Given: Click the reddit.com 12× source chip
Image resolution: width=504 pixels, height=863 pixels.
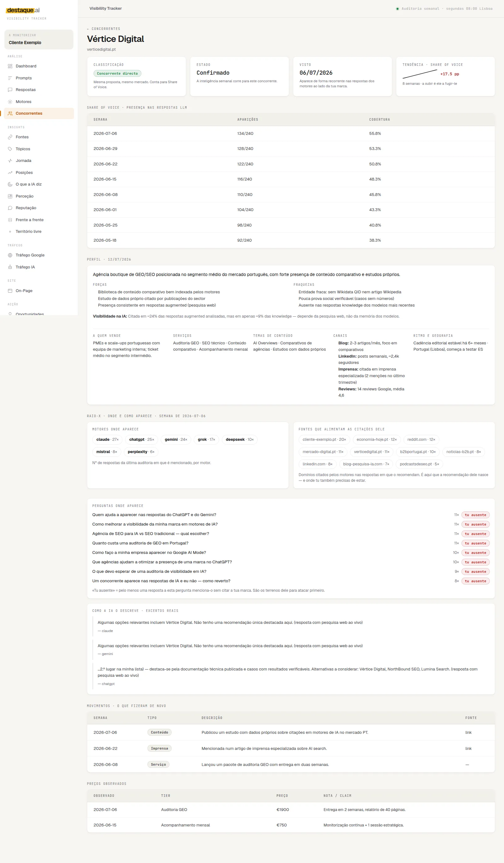Looking at the screenshot, I should click(421, 439).
